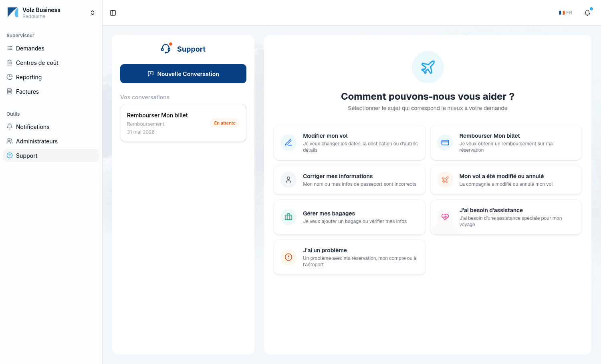Click the En attente status badge
The width and height of the screenshot is (601, 364).
click(x=225, y=123)
